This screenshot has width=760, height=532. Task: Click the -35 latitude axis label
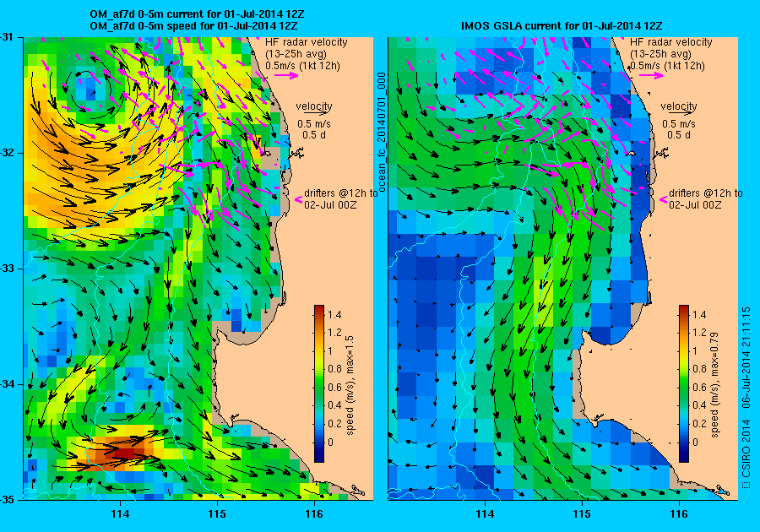coord(7,499)
